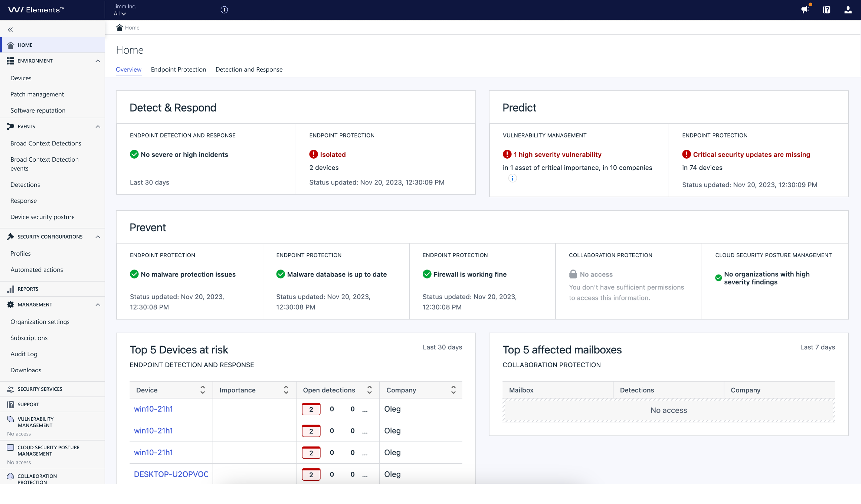Viewport: 861px width, 504px height.
Task: Sort table by Company column arrows
Action: pyautogui.click(x=453, y=390)
